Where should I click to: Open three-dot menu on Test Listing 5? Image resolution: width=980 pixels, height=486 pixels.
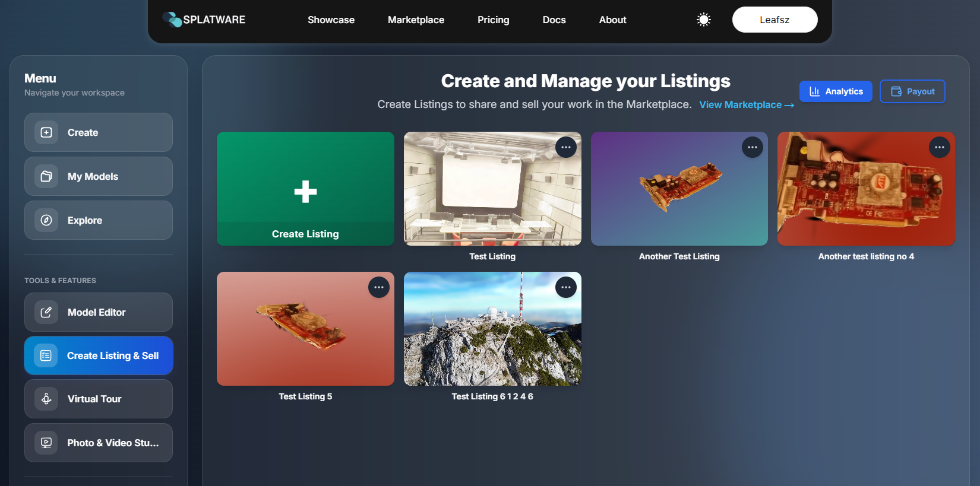tap(378, 287)
